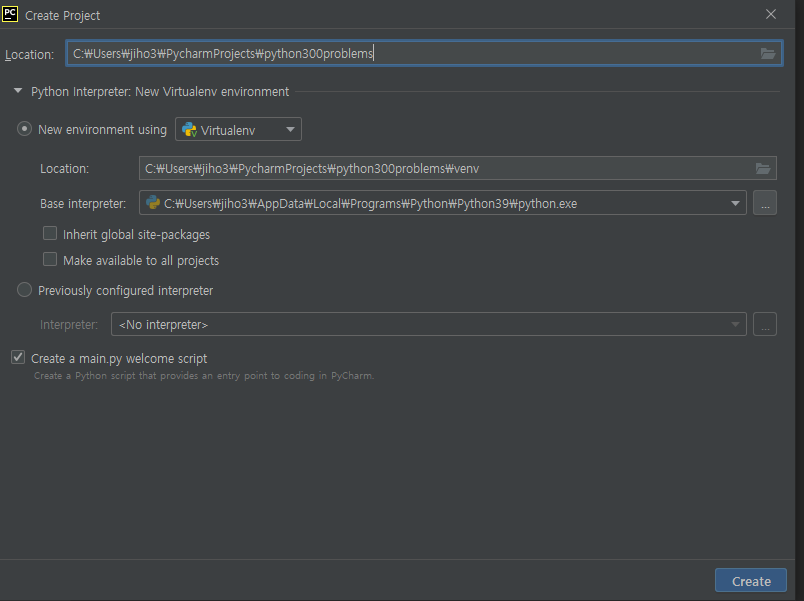
Task: Click Python Interpreter: New Virtualenv environment heading
Action: tap(160, 92)
